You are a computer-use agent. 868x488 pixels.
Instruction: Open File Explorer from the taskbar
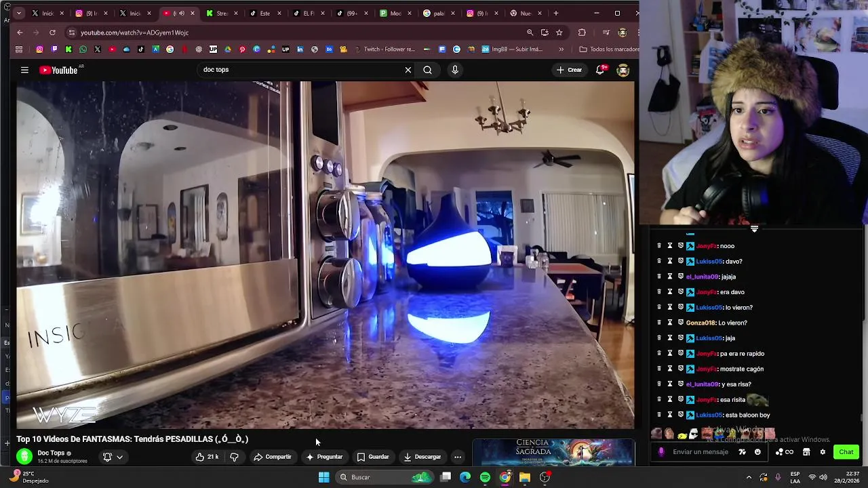pyautogui.click(x=525, y=477)
